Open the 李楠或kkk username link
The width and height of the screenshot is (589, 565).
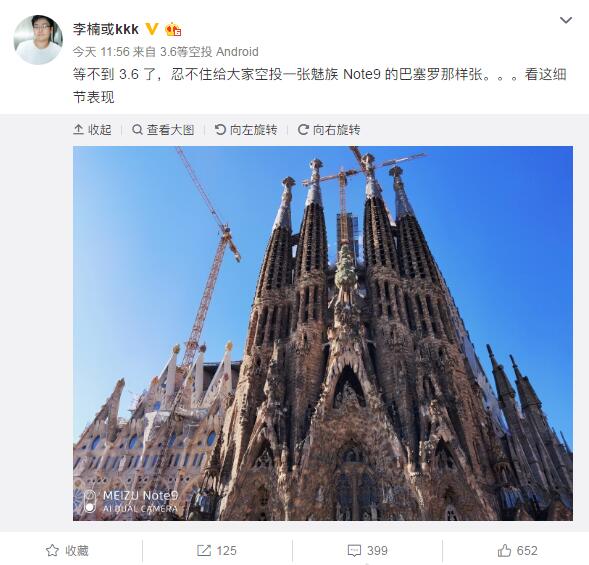106,29
